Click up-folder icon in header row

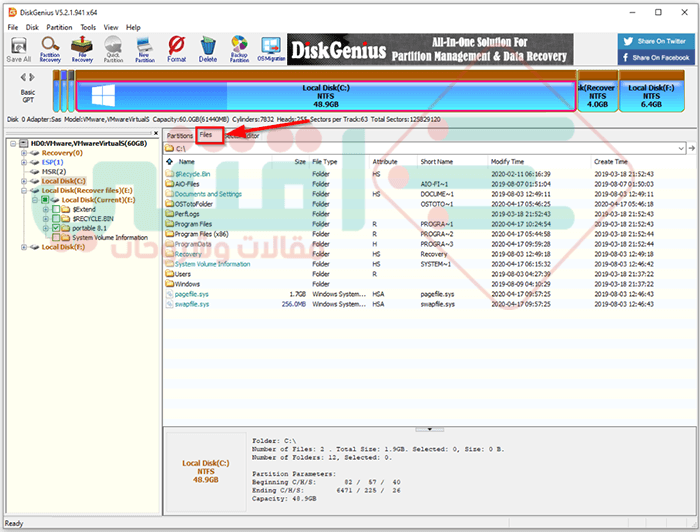tap(169, 162)
